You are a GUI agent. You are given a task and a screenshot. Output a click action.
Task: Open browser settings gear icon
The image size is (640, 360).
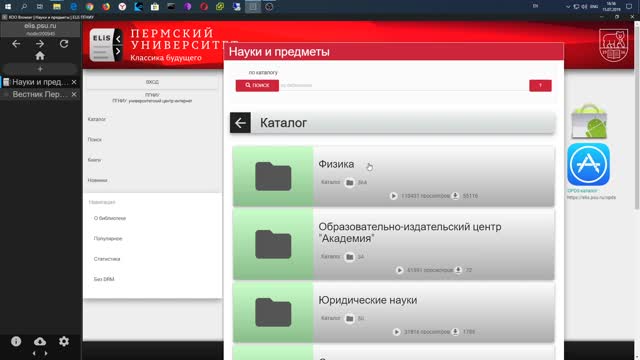(x=64, y=341)
